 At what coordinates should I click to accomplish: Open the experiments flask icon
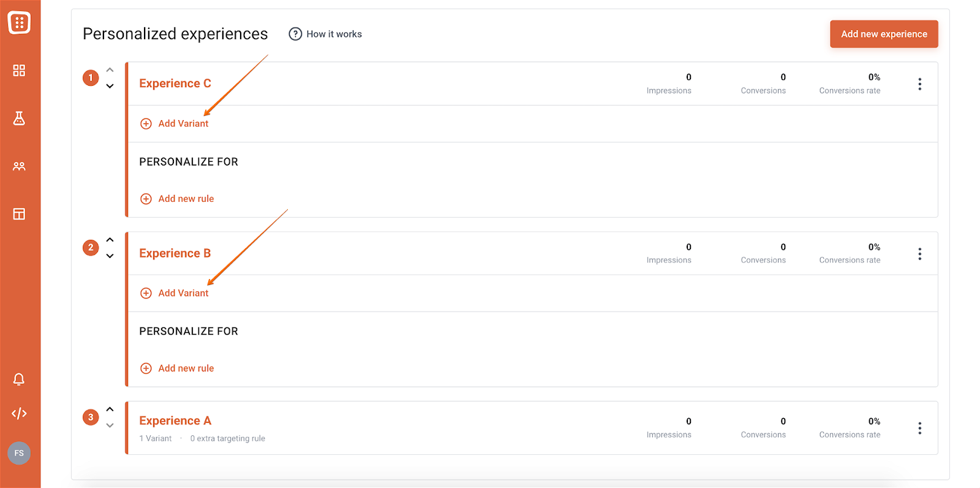(19, 118)
